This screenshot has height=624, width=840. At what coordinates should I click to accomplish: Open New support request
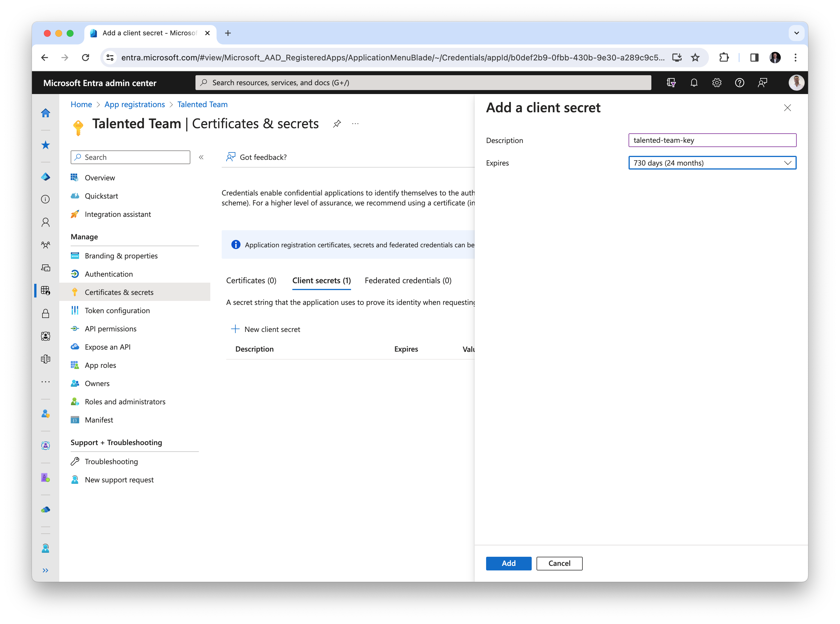119,480
